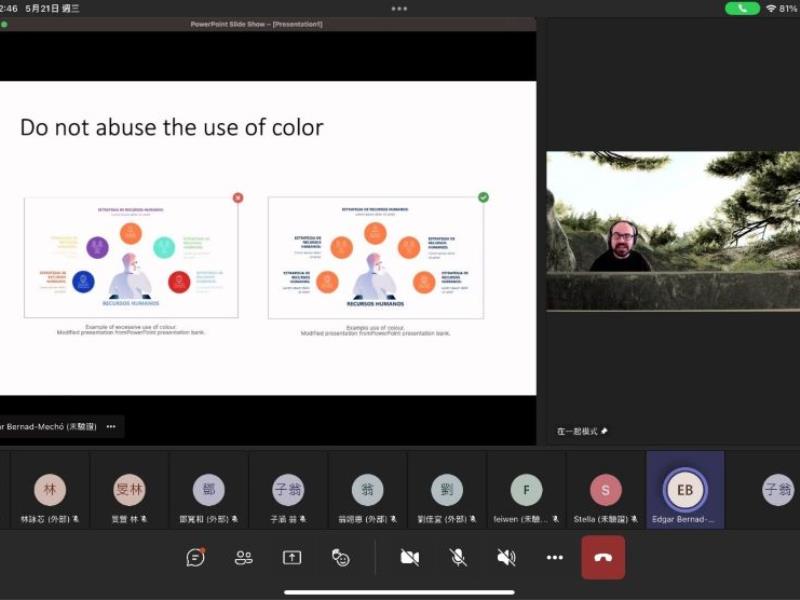Open the reactions menu
800x600 pixels.
pyautogui.click(x=341, y=558)
